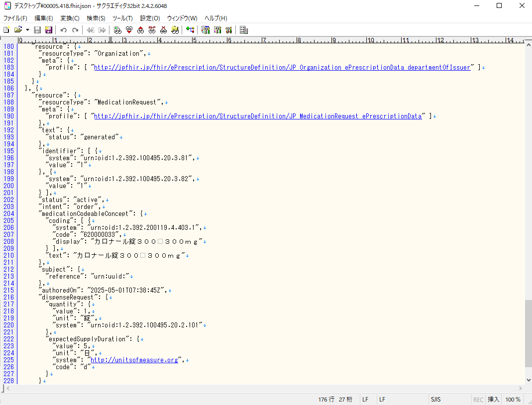Toggle the insert/overwrite mode indicator
Screen dimensions: 532x405
click(x=493, y=400)
